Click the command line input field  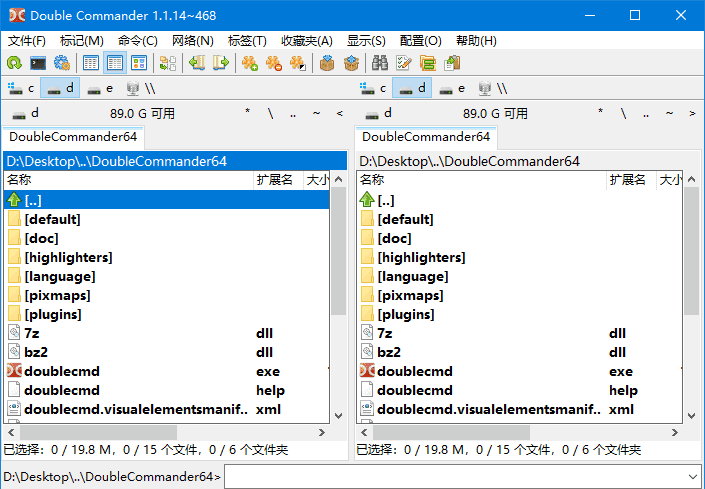point(455,476)
